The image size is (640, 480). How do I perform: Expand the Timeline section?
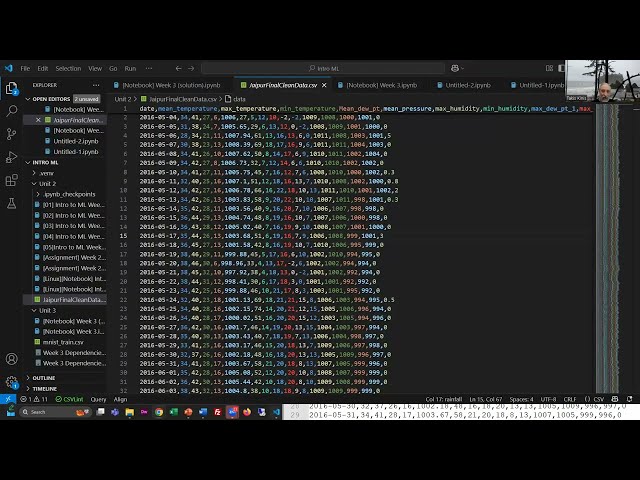28,389
